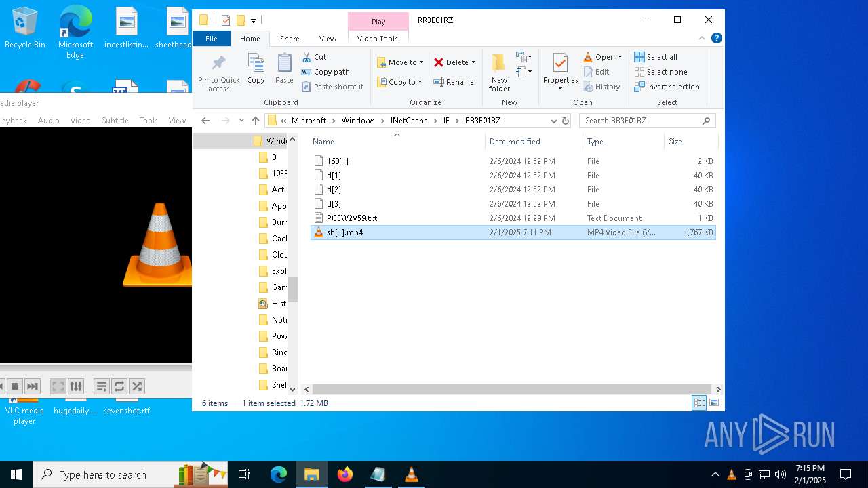Click Windows in address path
868x488 pixels.
[358, 121]
